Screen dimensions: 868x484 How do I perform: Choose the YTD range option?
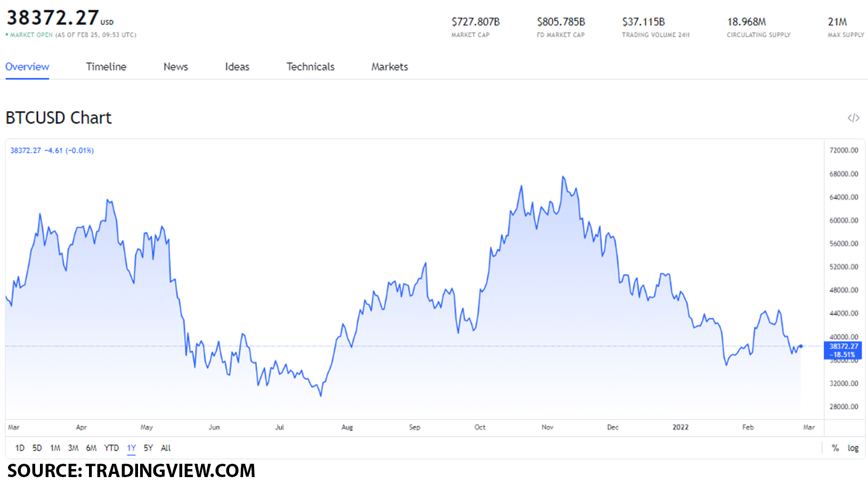[x=111, y=448]
